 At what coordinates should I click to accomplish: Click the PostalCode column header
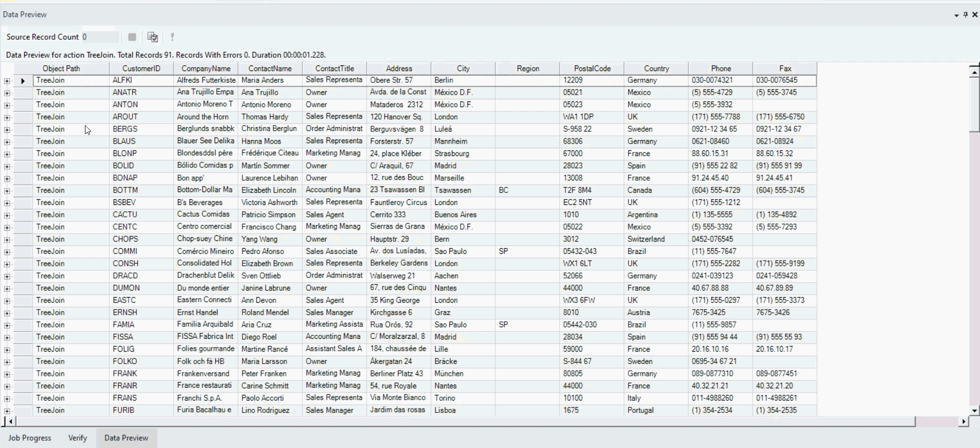click(592, 68)
